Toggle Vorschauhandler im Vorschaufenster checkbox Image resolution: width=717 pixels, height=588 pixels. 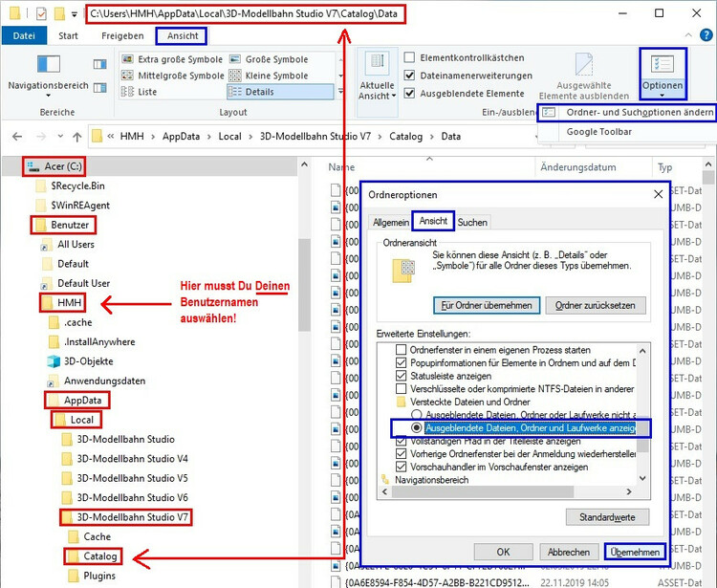point(401,467)
